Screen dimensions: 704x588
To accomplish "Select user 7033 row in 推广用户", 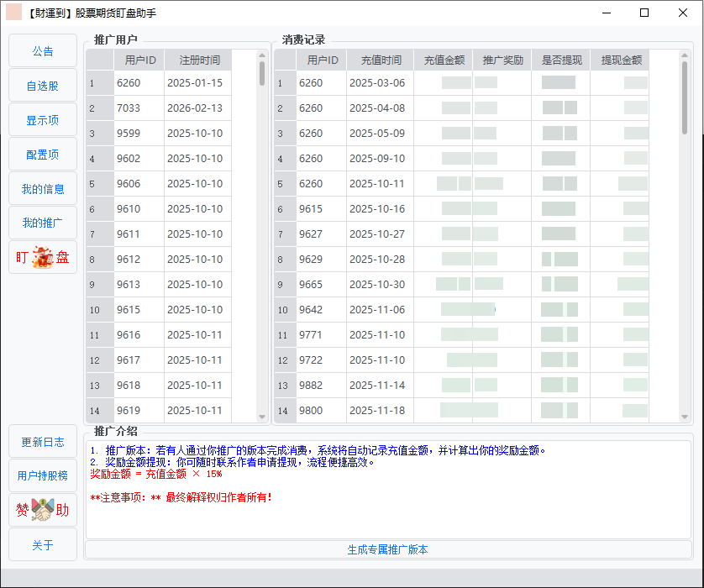I will pos(168,108).
